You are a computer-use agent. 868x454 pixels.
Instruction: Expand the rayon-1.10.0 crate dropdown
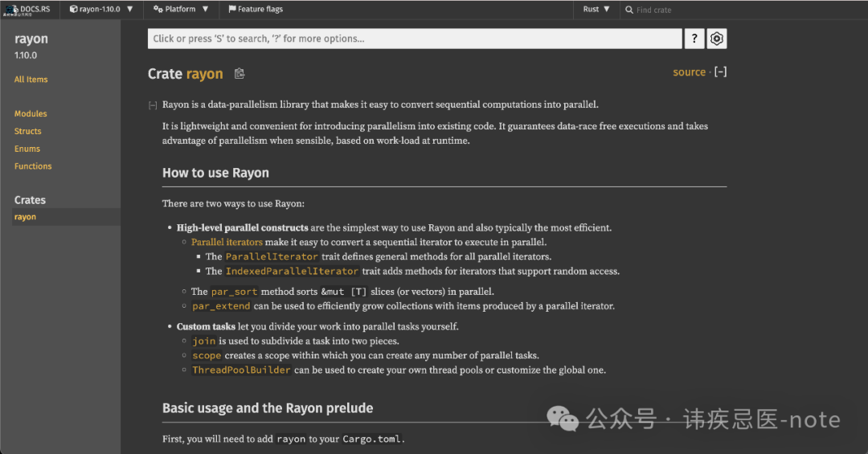pyautogui.click(x=101, y=10)
